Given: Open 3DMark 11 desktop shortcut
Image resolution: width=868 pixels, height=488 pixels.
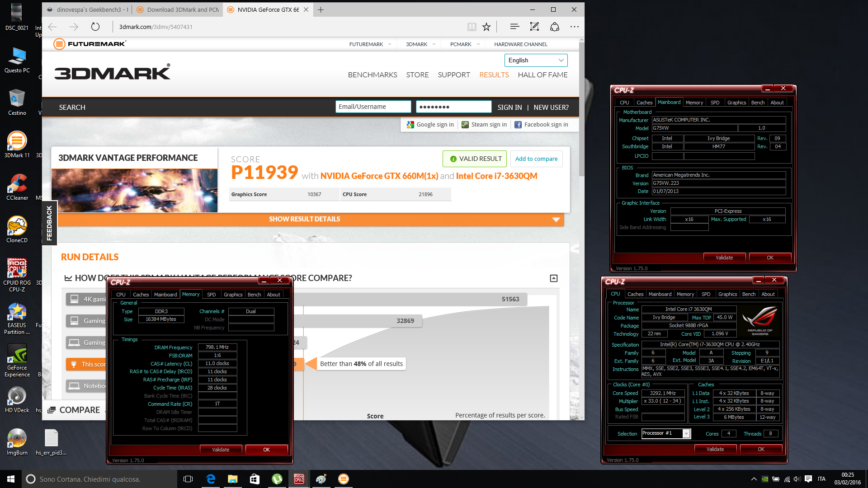Looking at the screenshot, I should (x=17, y=145).
